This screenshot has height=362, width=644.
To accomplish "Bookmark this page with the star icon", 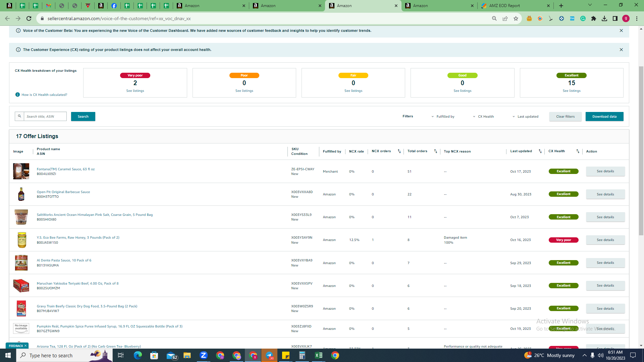I will [516, 18].
